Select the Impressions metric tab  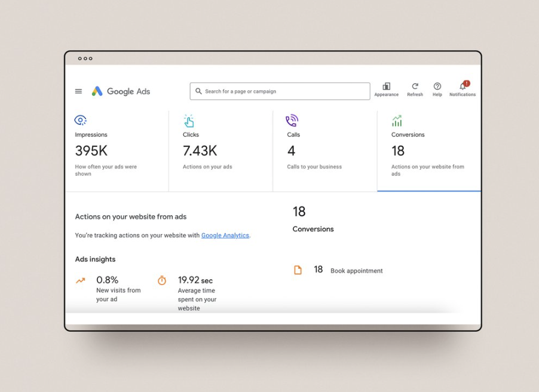117,151
